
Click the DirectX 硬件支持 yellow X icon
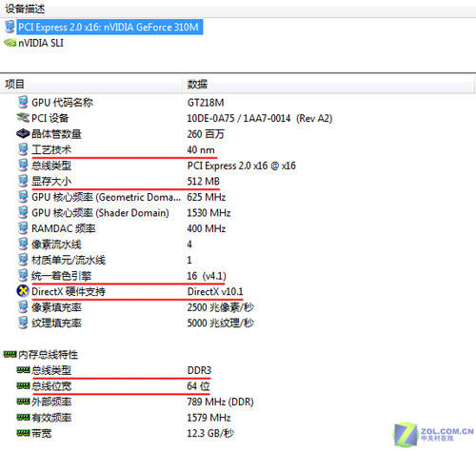[x=23, y=291]
